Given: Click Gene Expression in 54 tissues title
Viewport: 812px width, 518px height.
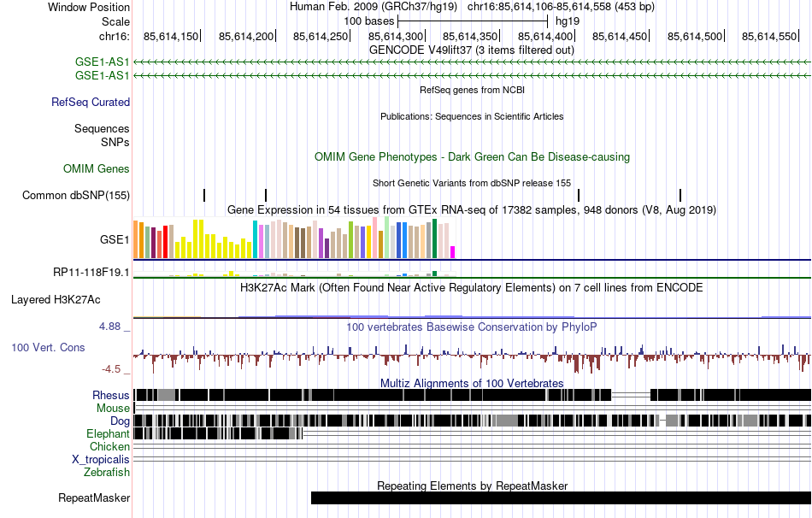Looking at the screenshot, I should [x=472, y=209].
